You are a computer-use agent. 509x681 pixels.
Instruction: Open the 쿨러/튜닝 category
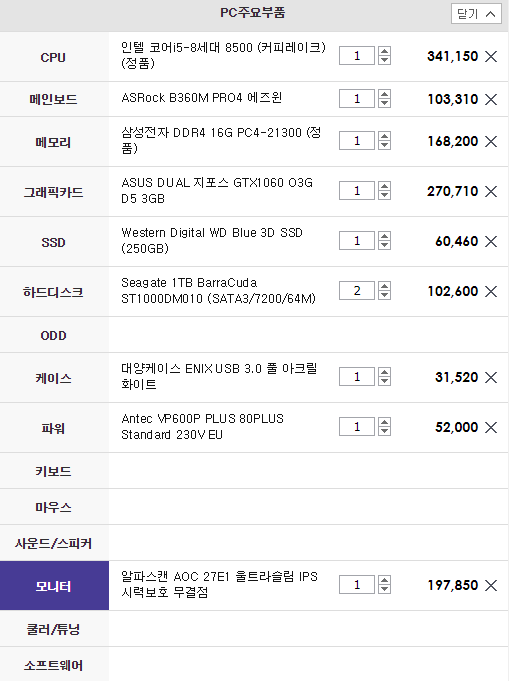pos(54,629)
